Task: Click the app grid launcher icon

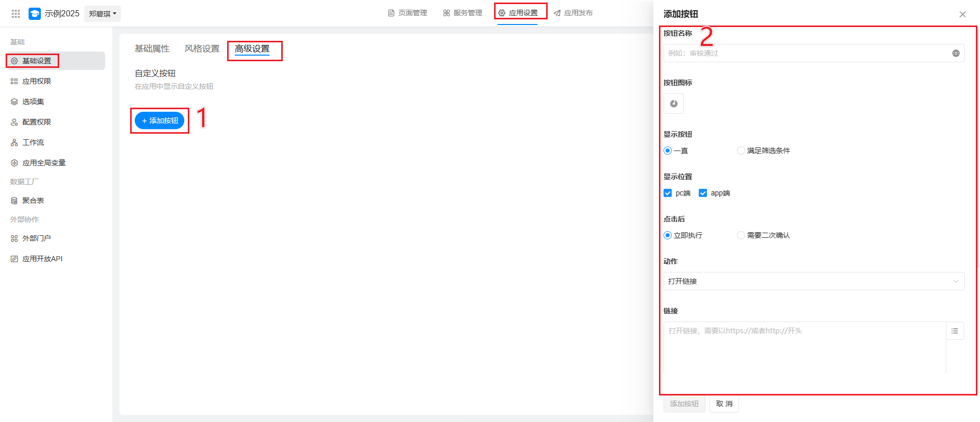Action: pyautogui.click(x=16, y=14)
